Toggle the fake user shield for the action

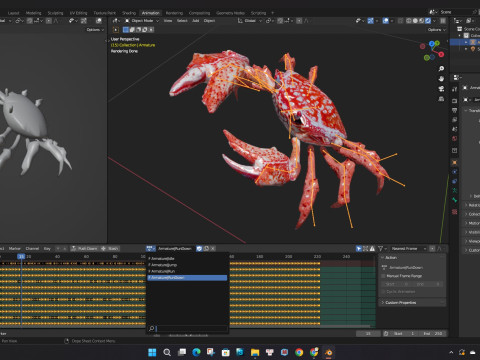pyautogui.click(x=199, y=248)
